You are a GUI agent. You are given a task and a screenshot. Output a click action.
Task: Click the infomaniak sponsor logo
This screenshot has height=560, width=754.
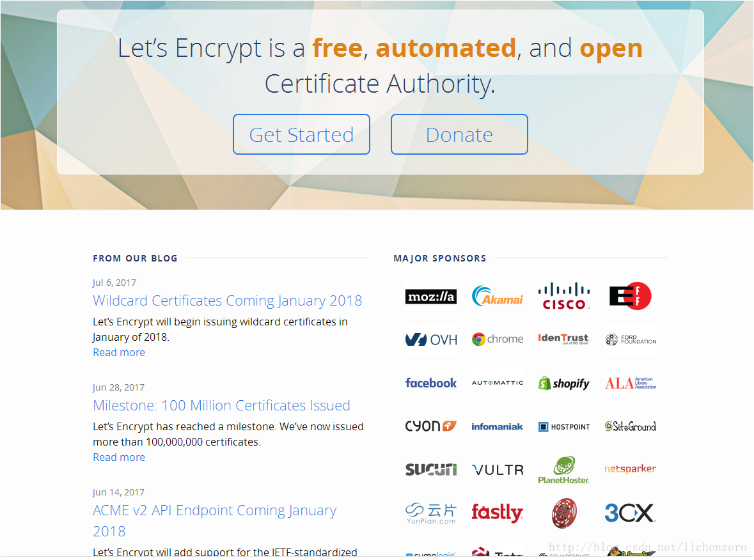tap(497, 427)
